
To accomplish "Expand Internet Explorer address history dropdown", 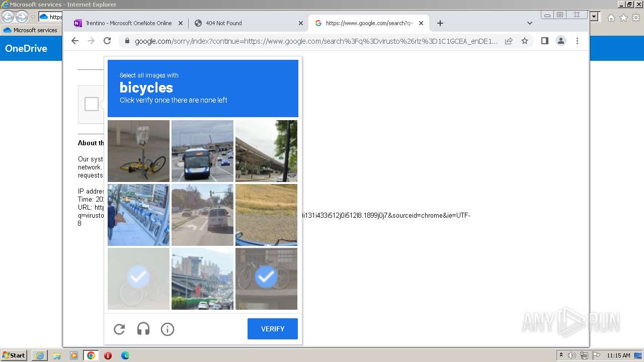I will point(594,17).
